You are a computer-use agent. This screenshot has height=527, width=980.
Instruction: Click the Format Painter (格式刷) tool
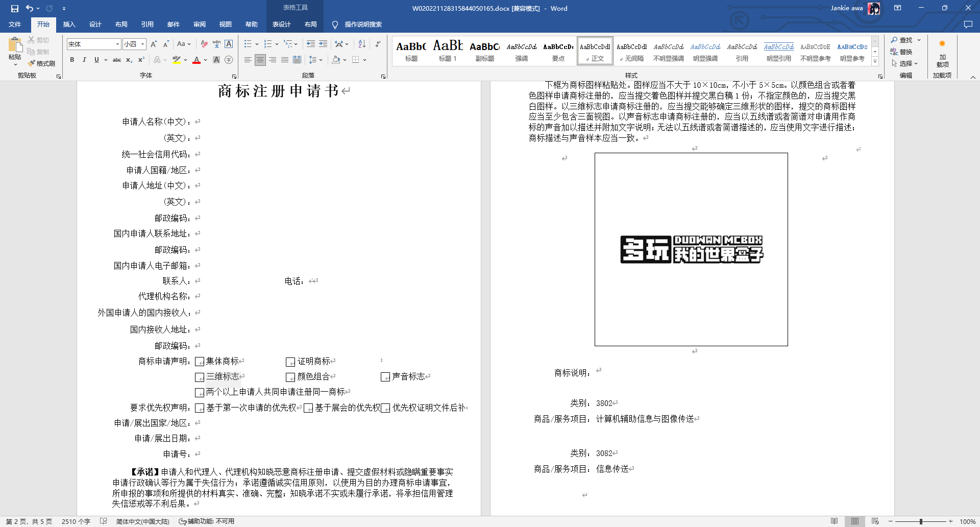pyautogui.click(x=41, y=63)
